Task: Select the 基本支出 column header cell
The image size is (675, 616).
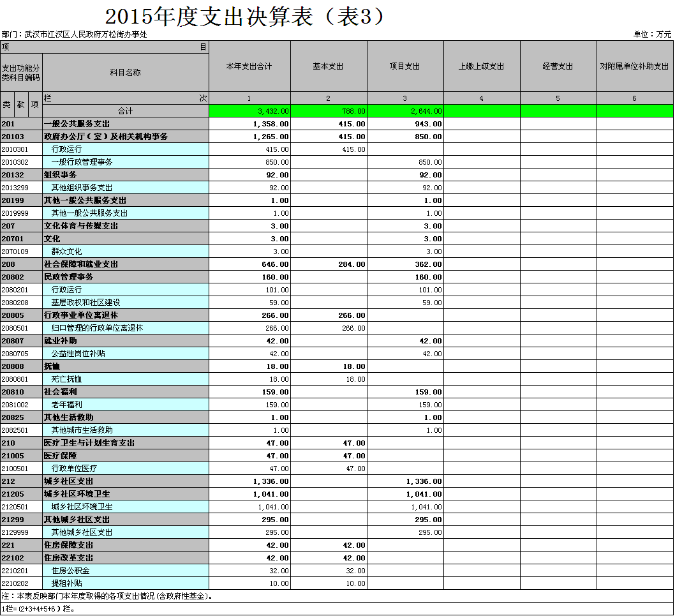Action: point(328,66)
